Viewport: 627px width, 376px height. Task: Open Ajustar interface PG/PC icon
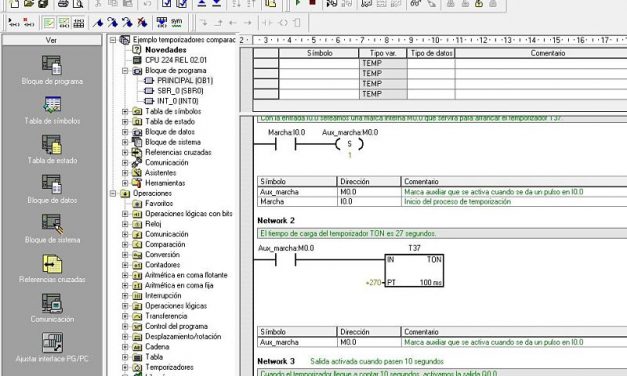[x=52, y=343]
